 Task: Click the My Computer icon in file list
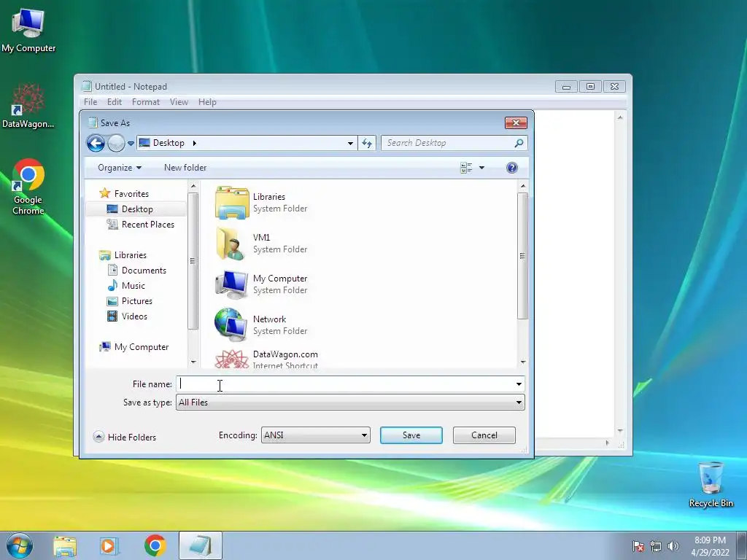(x=232, y=284)
